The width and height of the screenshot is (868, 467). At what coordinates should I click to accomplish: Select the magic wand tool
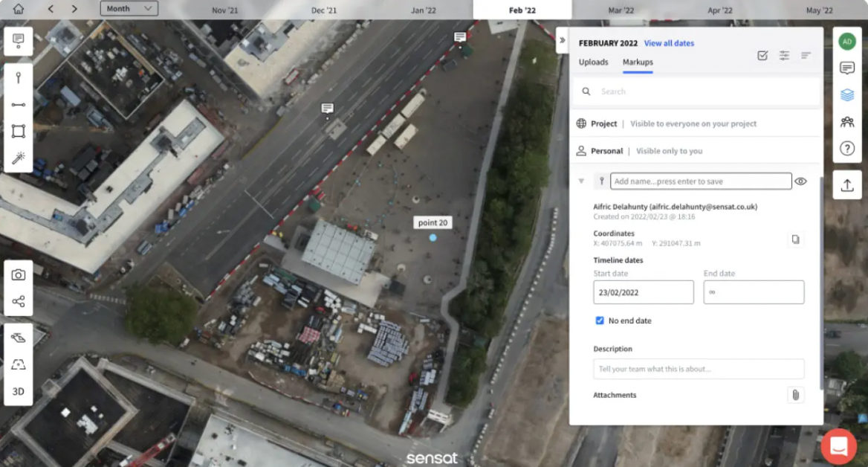click(x=19, y=158)
